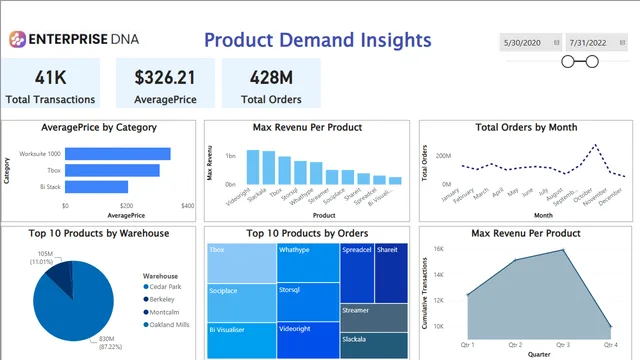
Task: Select the Whathype treemap tile
Action: (308, 262)
